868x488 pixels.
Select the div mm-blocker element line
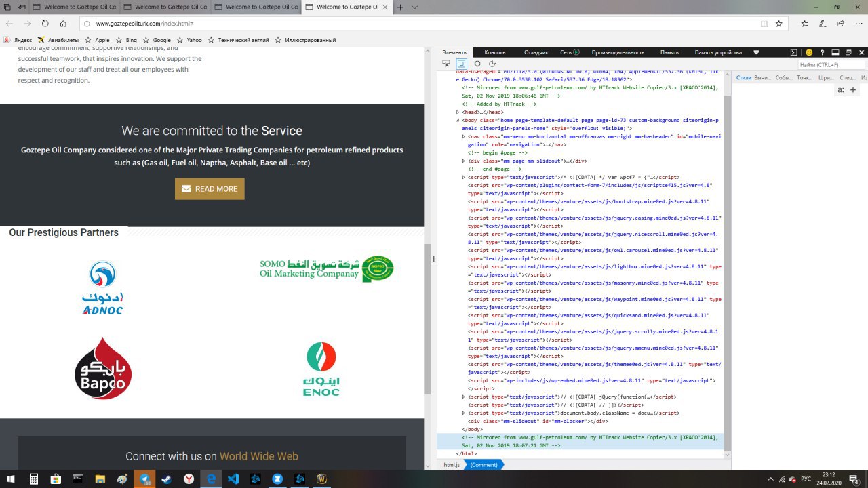click(x=537, y=421)
